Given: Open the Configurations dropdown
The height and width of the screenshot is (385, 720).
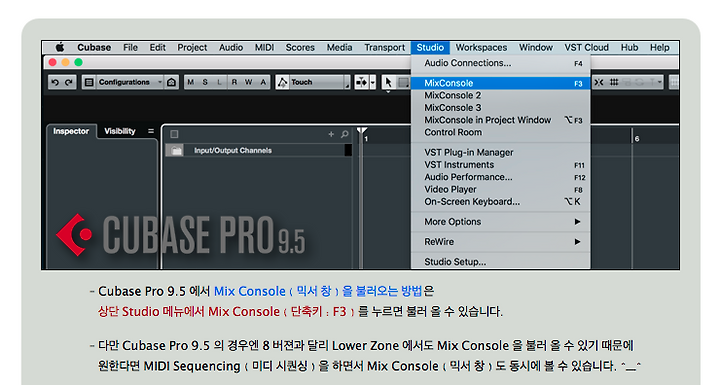Looking at the screenshot, I should [x=129, y=82].
